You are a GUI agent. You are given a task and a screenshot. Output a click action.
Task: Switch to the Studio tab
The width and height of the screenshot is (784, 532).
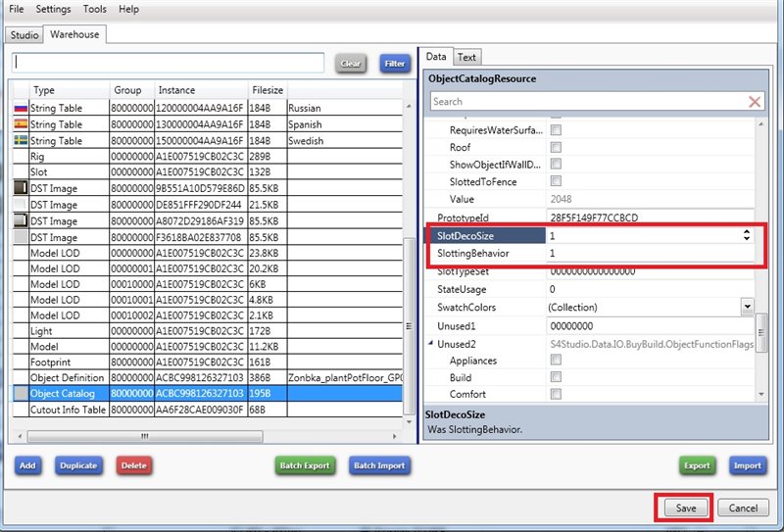tap(24, 35)
